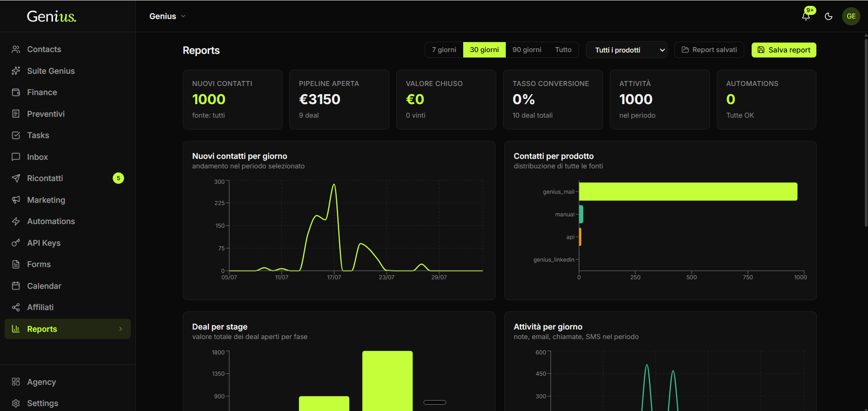Click the Attività 1000 card
This screenshot has height=411, width=868.
(660, 100)
